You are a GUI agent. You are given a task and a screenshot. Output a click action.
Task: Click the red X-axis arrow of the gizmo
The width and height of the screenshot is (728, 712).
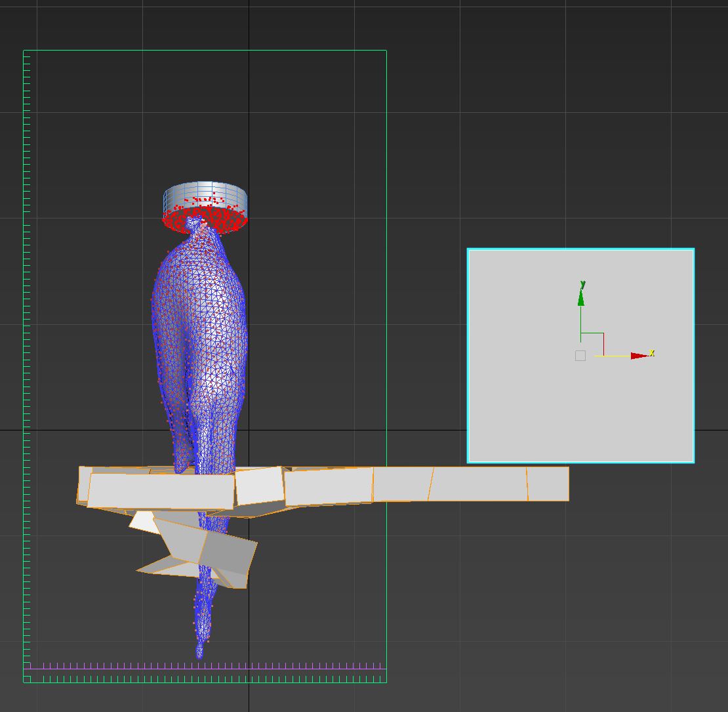(x=639, y=356)
